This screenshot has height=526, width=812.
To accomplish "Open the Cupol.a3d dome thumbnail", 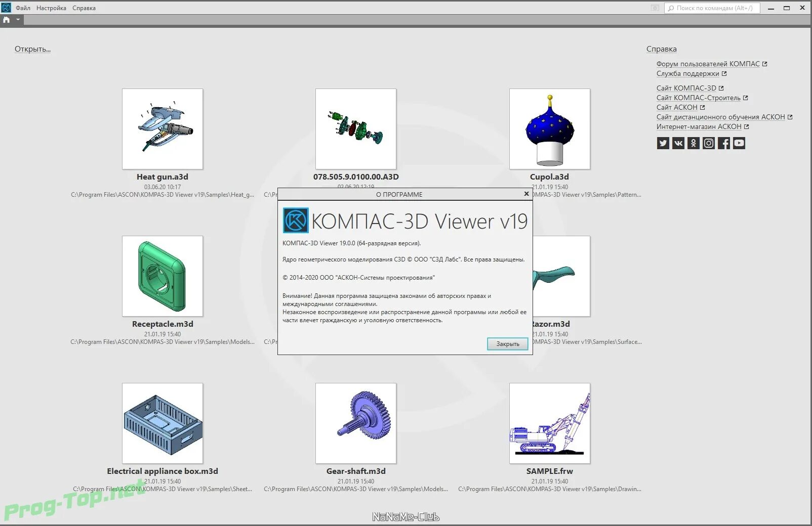I will (550, 129).
